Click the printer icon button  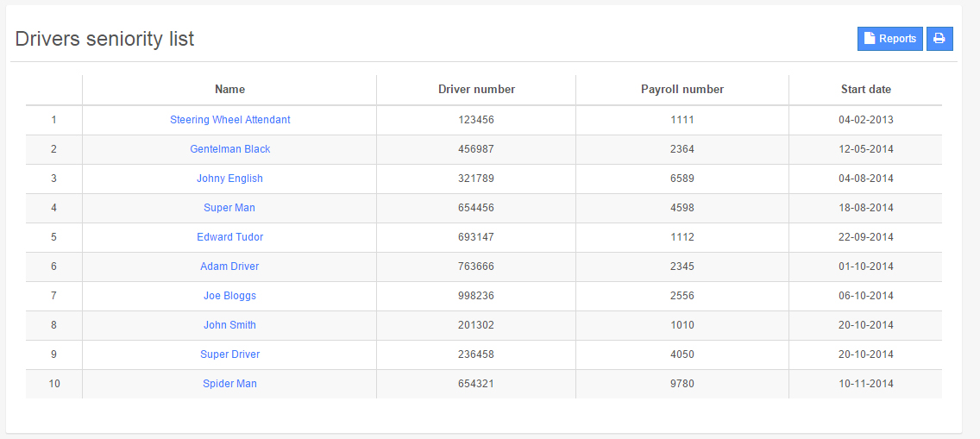point(939,39)
